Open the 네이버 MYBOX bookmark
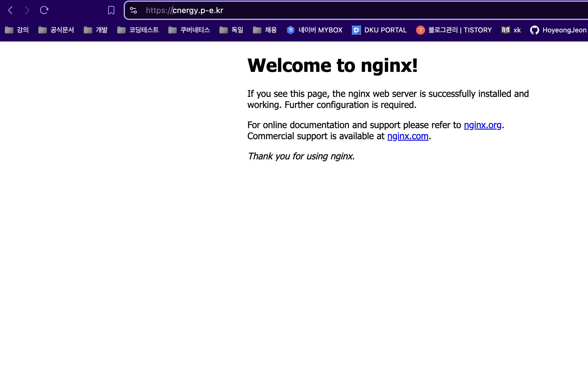Viewport: 588px width, 379px height. [x=314, y=30]
